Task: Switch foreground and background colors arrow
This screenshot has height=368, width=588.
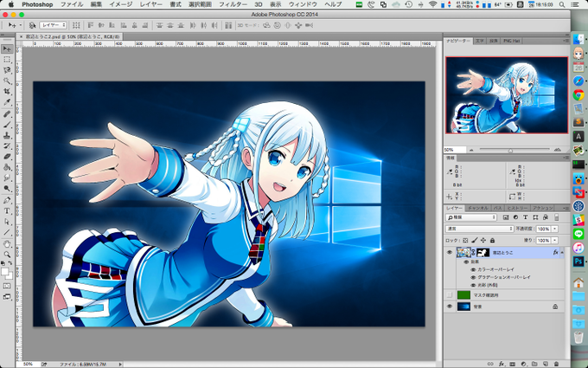Action: coord(10,264)
